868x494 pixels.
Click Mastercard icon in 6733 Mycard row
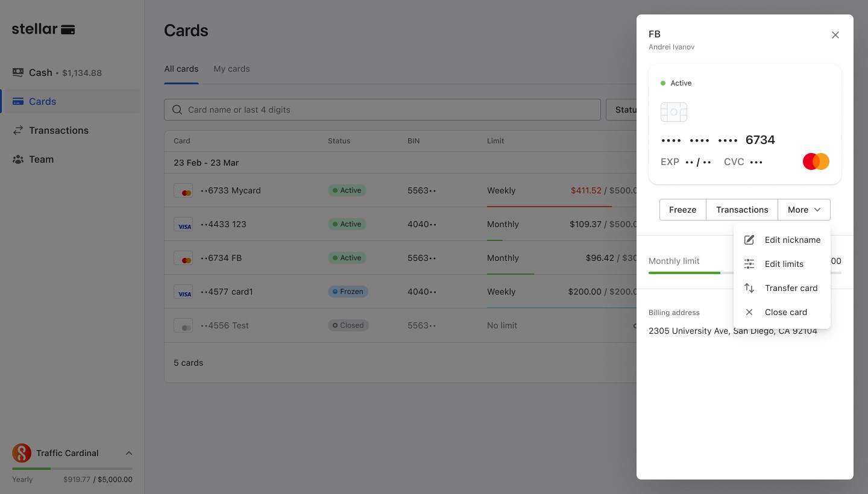point(183,190)
